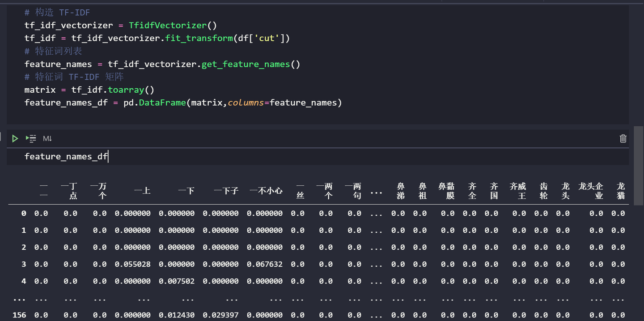Click the column header 一两个

325,191
